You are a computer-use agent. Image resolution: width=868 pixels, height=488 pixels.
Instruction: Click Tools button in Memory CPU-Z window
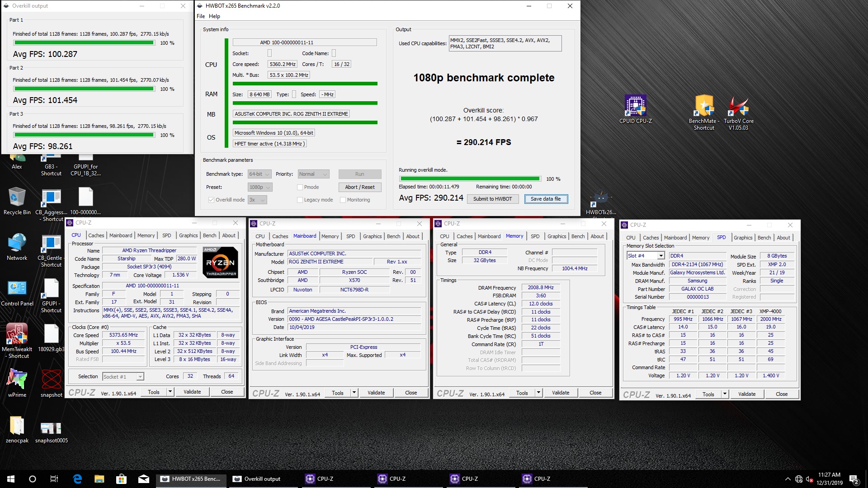522,393
